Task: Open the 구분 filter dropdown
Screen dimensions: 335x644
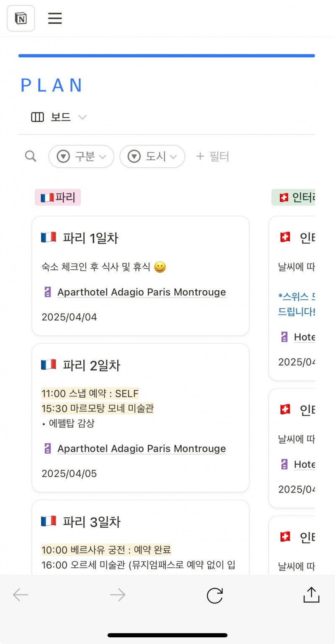Action: point(81,156)
